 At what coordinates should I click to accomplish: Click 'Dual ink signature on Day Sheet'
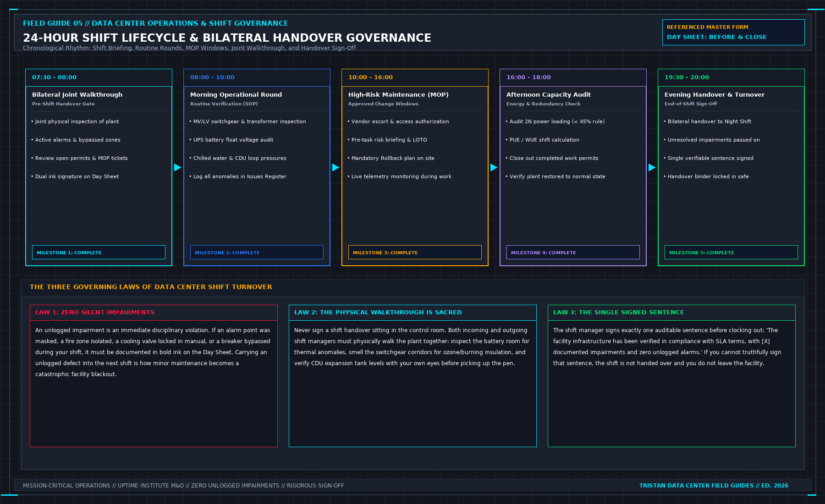click(75, 176)
